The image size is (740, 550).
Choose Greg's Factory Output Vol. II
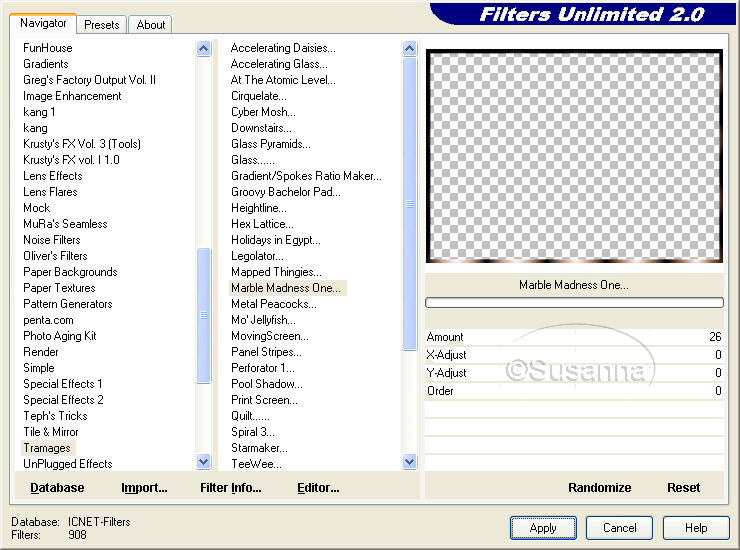[89, 80]
